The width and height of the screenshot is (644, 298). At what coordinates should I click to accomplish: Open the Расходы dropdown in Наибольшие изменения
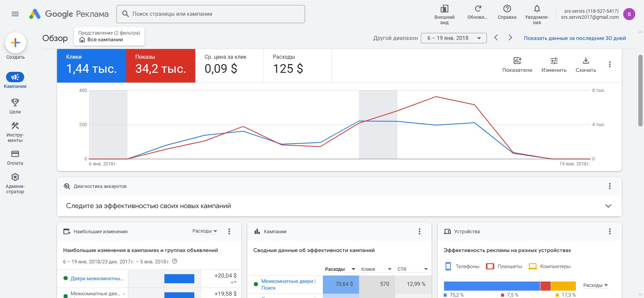(x=205, y=231)
